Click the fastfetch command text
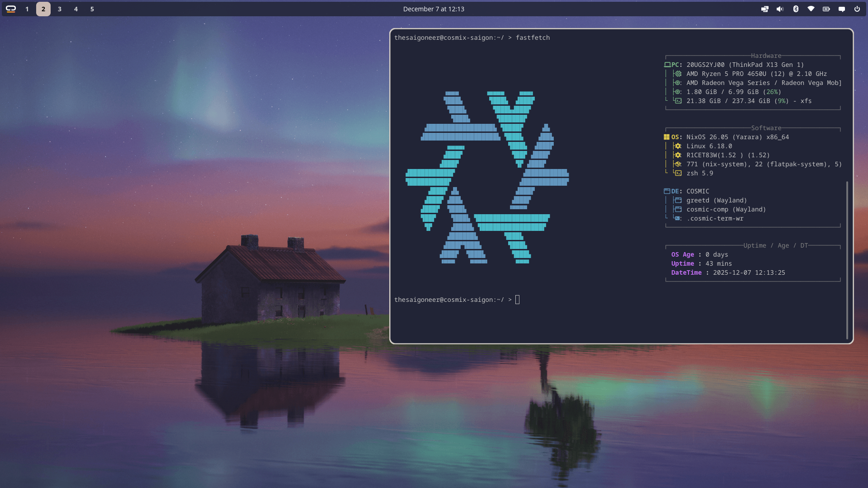Viewport: 868px width, 488px height. (533, 38)
